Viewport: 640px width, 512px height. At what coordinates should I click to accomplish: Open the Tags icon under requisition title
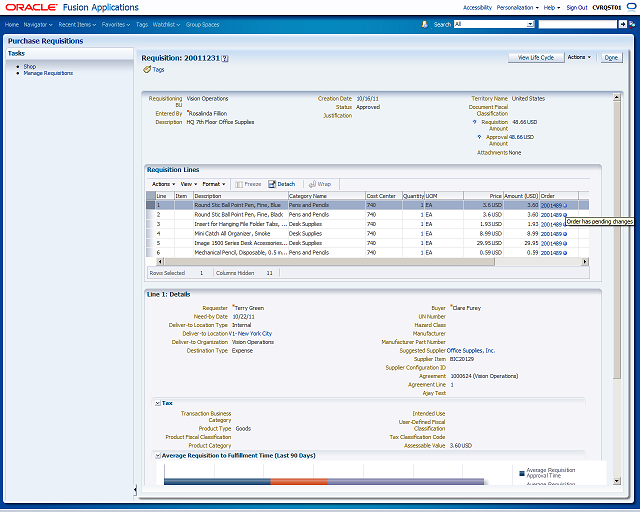click(147, 70)
